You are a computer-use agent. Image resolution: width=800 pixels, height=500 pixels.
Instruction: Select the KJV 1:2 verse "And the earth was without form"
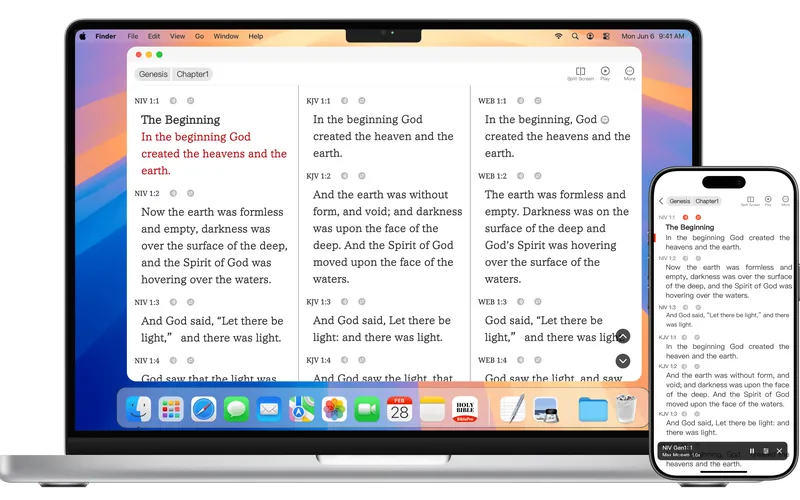click(387, 237)
